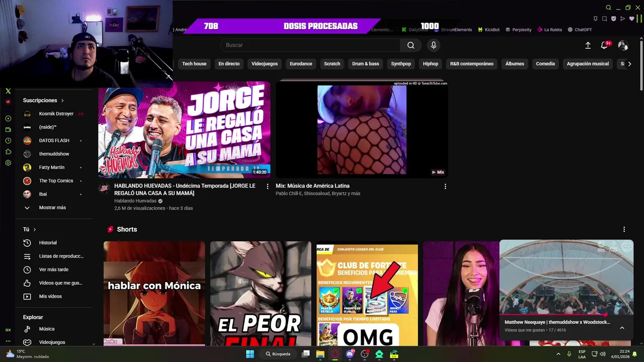The width and height of the screenshot is (644, 362).
Task: Open the Opera sidebar history clock icon
Action: tap(8, 141)
